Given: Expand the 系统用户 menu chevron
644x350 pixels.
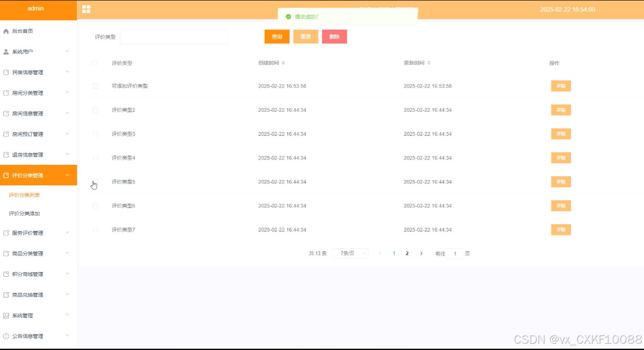Looking at the screenshot, I should tap(67, 51).
